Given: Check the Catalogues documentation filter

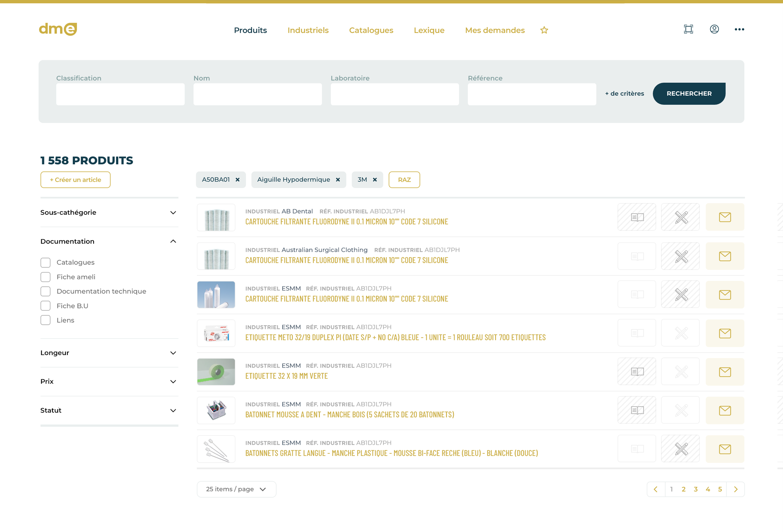Looking at the screenshot, I should coord(45,262).
